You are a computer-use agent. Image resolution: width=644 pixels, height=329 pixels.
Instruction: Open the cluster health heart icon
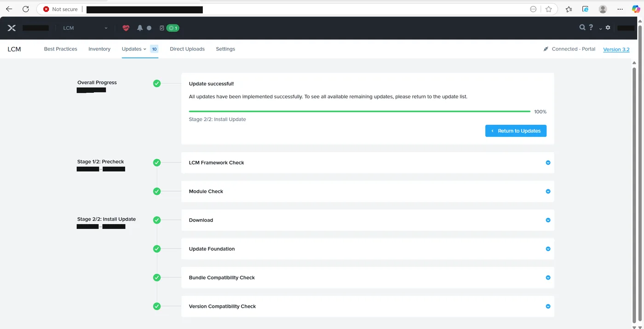click(x=126, y=28)
